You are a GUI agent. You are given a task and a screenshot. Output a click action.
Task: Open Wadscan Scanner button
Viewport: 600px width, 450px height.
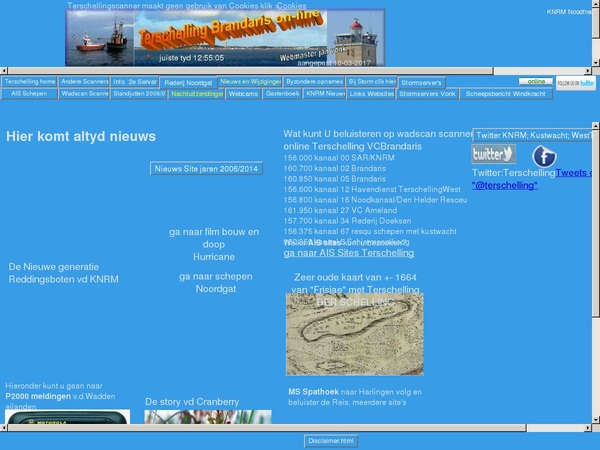[84, 94]
